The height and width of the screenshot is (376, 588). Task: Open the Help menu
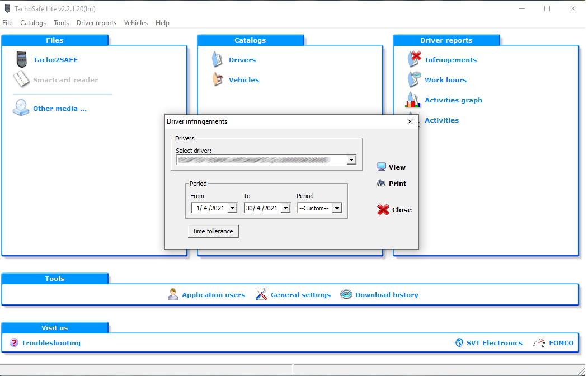point(162,23)
